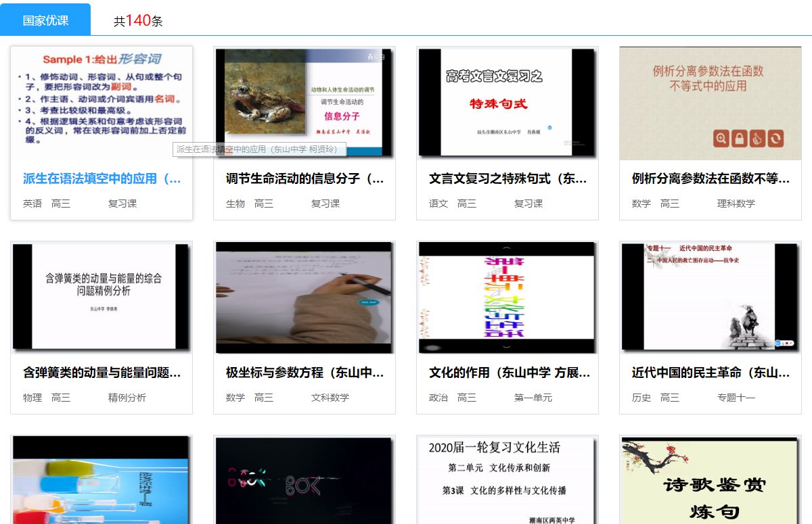Screen dimensions: 812x524
Task: Click the magnifier zoom icon on the math thumbnail
Action: [x=722, y=139]
